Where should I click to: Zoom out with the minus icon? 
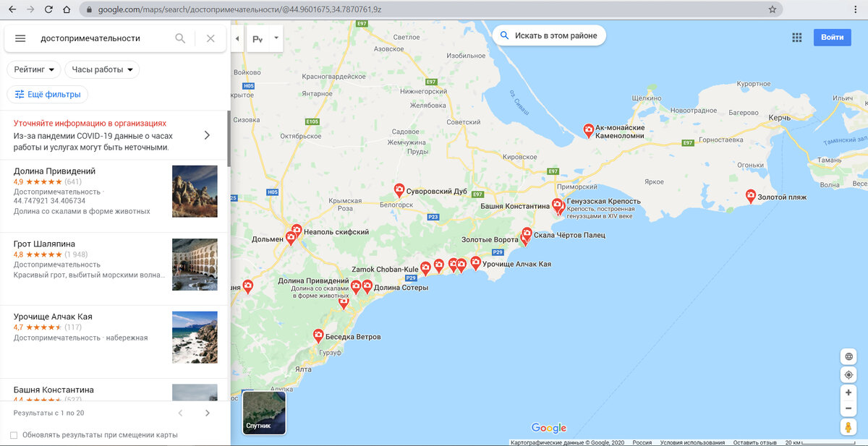pyautogui.click(x=848, y=408)
